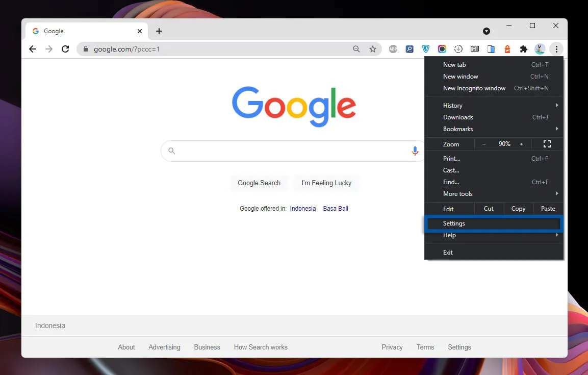The width and height of the screenshot is (588, 375).
Task: Decrease zoom with the minus control
Action: 483,144
